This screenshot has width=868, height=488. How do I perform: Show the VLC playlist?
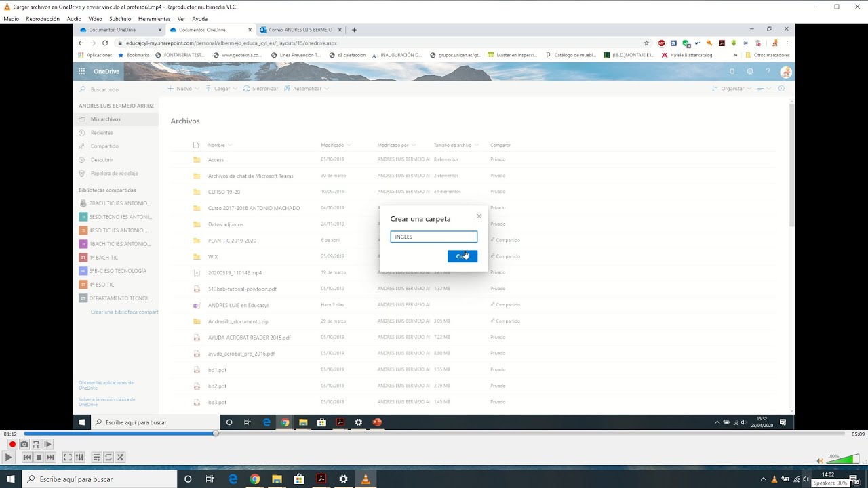pos(97,457)
